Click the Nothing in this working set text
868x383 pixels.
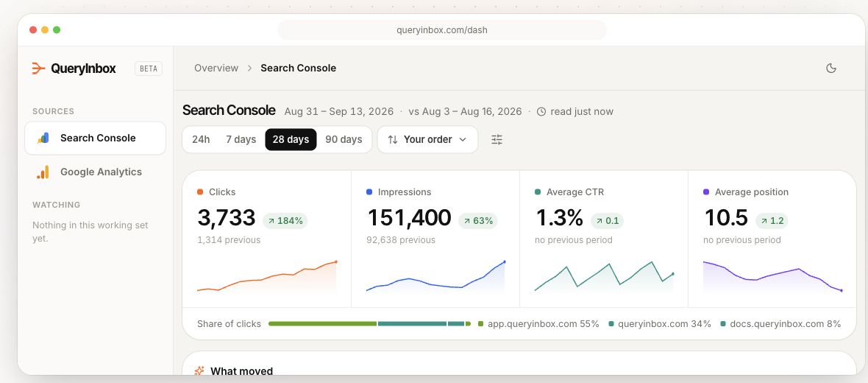[x=90, y=232]
